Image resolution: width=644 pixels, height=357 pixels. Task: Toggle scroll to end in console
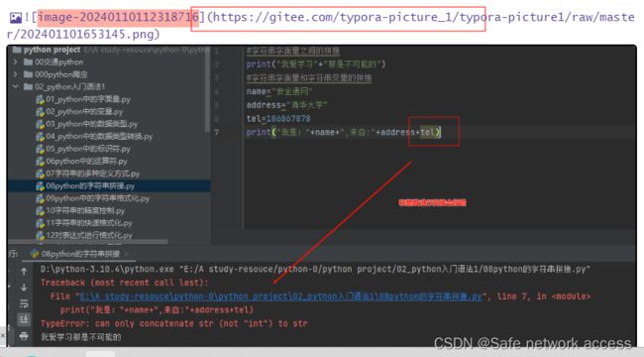[24, 319]
